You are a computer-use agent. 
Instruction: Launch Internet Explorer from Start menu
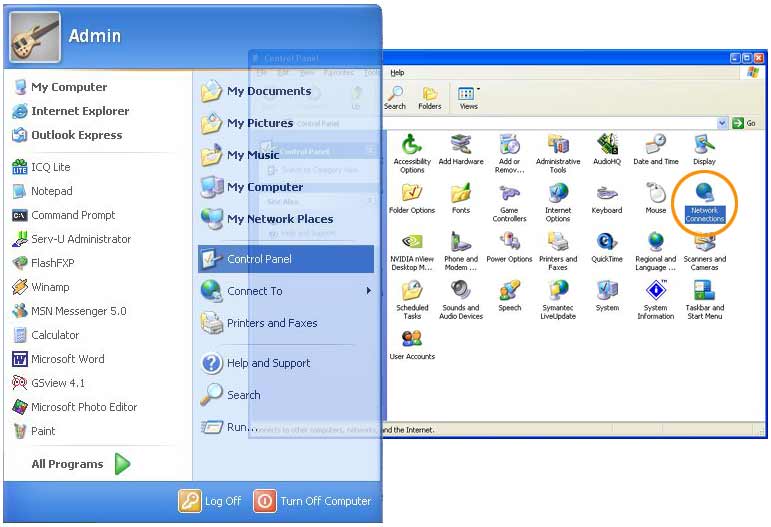tap(71, 111)
